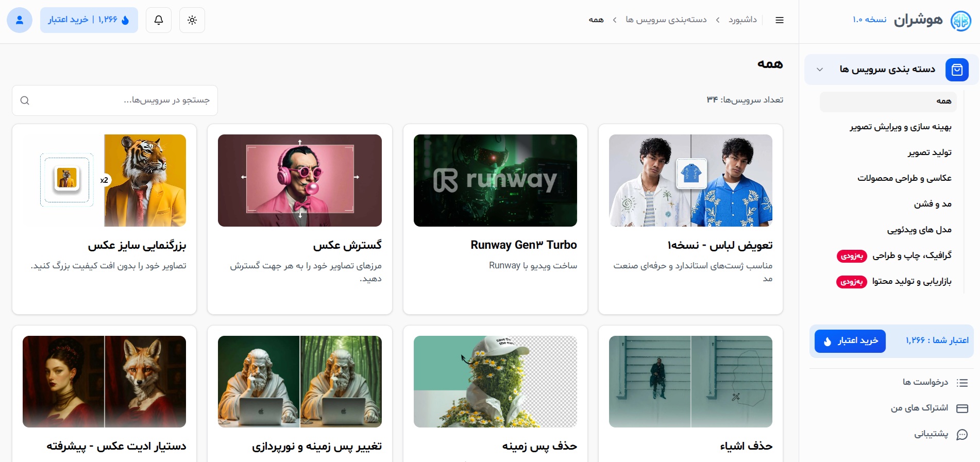The width and height of the screenshot is (980, 462).
Task: Open the notifications bell
Action: point(159,20)
